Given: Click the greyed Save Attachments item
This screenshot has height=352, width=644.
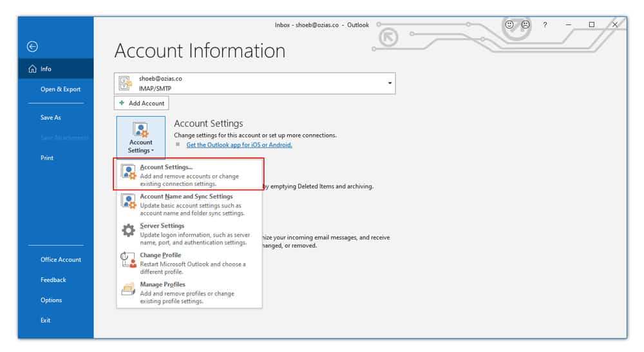Looking at the screenshot, I should point(64,138).
